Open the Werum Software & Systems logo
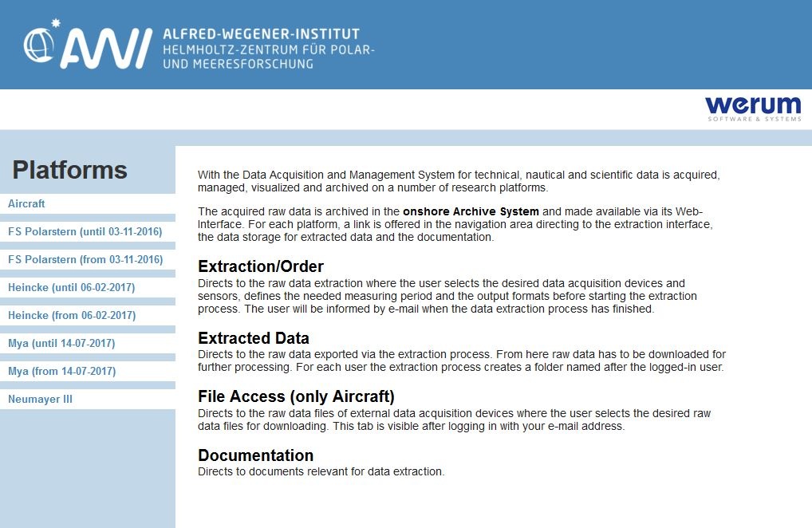Viewport: 812px width, 528px height. 753,108
